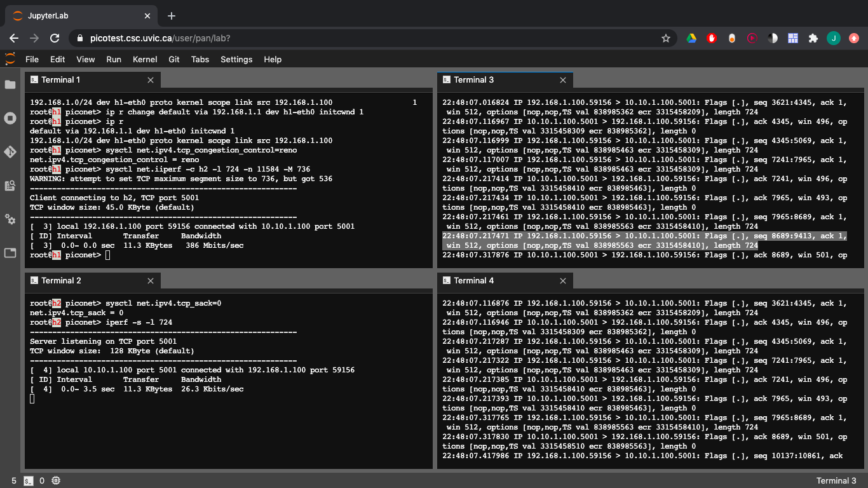
Task: Click the kernel status icon in status bar
Action: pyautogui.click(x=56, y=480)
